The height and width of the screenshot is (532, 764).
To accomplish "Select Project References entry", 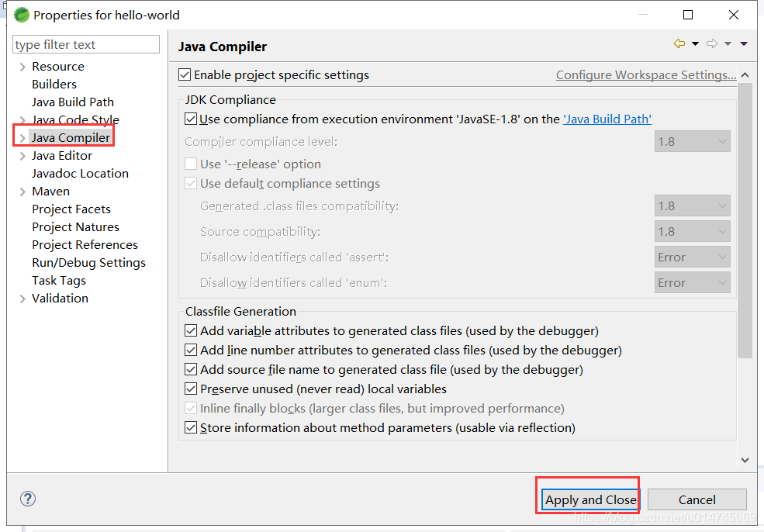I will coord(85,245).
